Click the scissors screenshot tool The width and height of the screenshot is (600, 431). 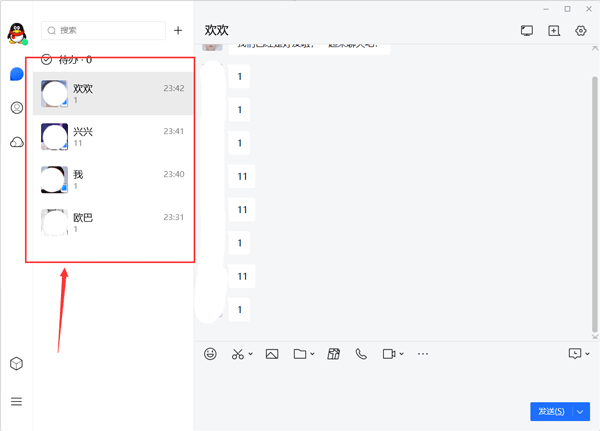coord(238,354)
